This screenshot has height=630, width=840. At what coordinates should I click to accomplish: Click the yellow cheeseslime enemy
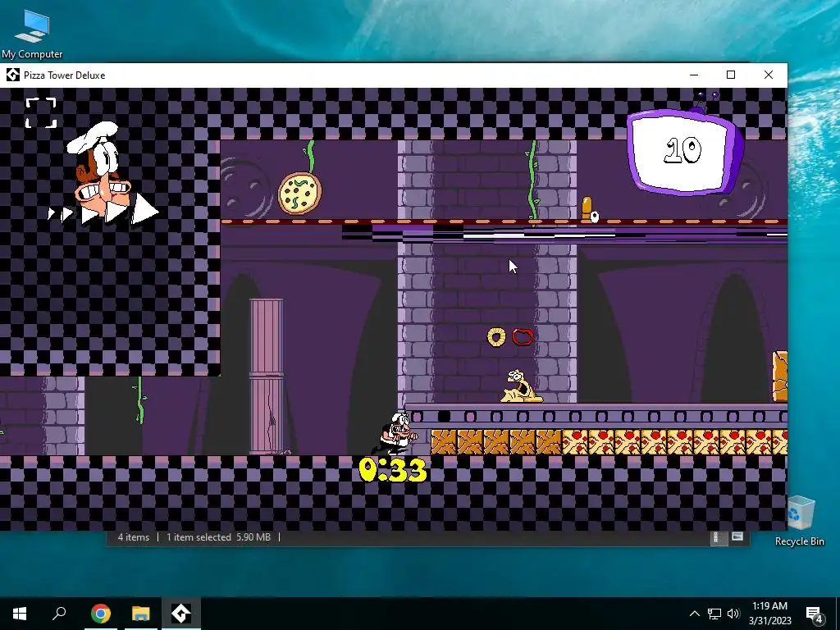[521, 386]
